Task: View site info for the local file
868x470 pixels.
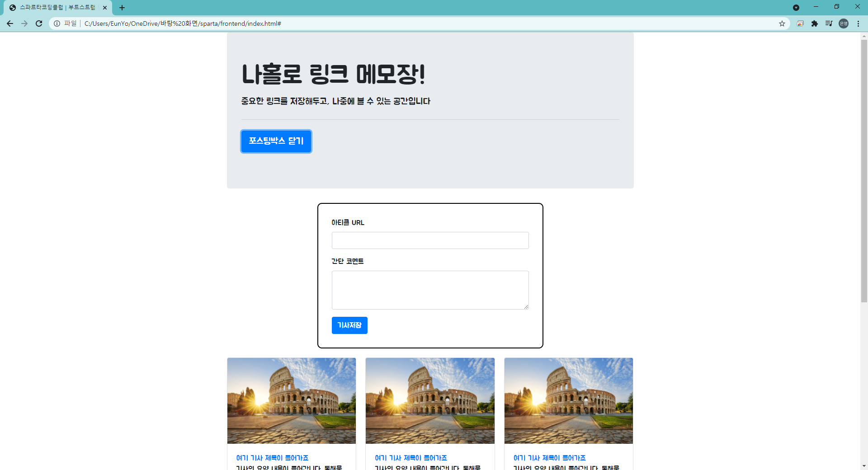Action: (x=57, y=23)
